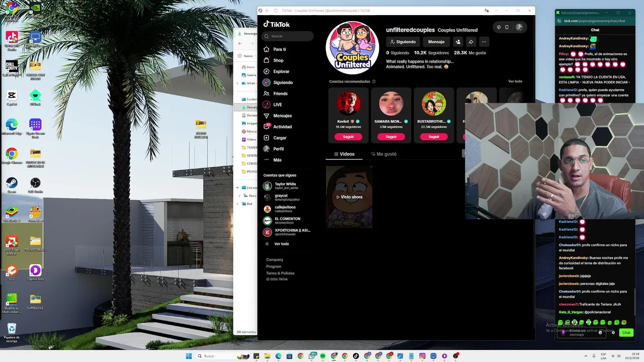644x362 pixels.
Task: Open Mensajes in the TikTok sidebar
Action: [278, 116]
